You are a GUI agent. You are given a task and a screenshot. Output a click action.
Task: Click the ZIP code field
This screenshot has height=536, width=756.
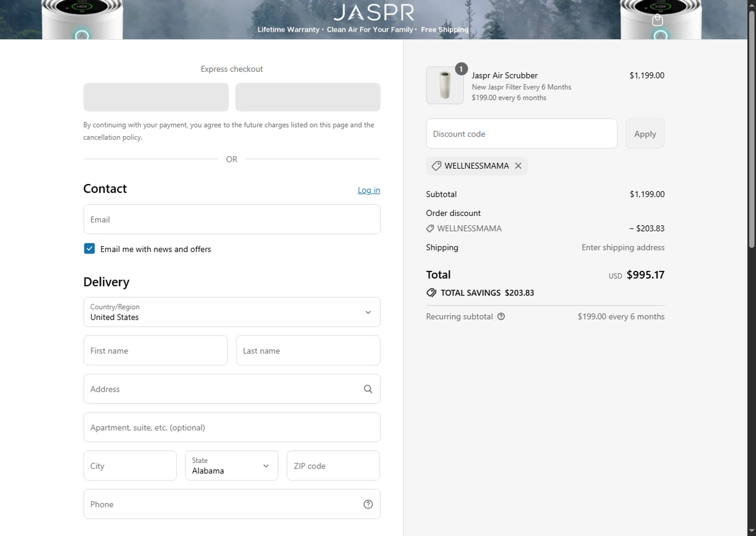pos(333,465)
